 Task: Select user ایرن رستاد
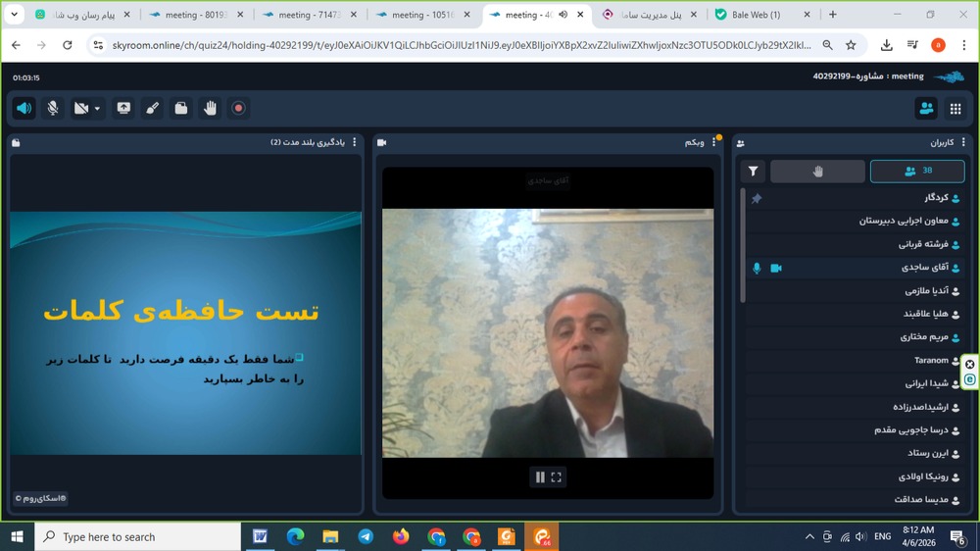point(856,453)
